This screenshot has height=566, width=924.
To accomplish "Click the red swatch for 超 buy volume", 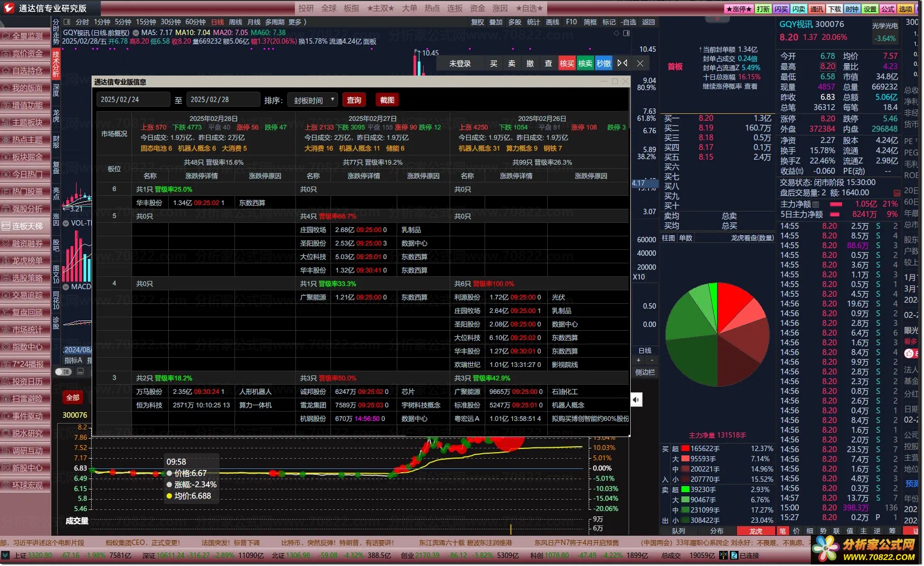I will coord(685,449).
